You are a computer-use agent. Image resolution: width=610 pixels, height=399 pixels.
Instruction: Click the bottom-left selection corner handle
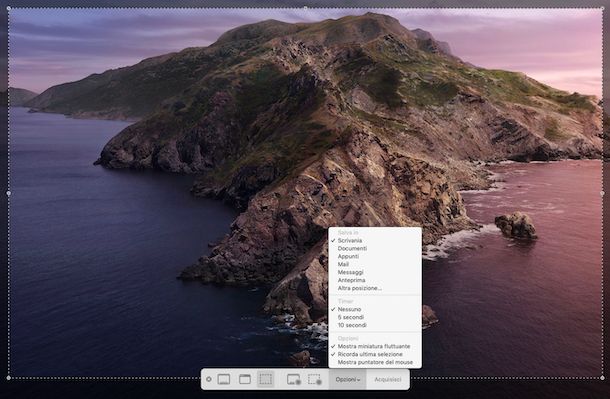[x=9, y=378]
